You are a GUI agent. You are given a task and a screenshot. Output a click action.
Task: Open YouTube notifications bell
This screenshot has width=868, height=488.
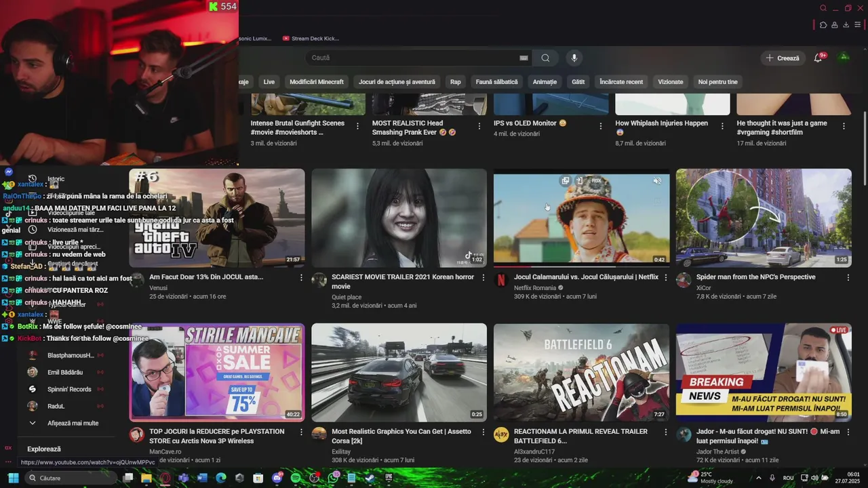click(x=818, y=58)
